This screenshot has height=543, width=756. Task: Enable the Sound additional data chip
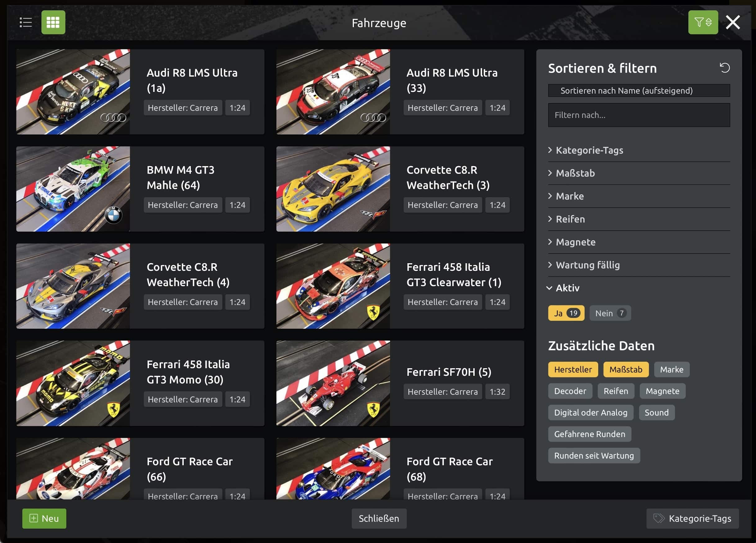(656, 413)
